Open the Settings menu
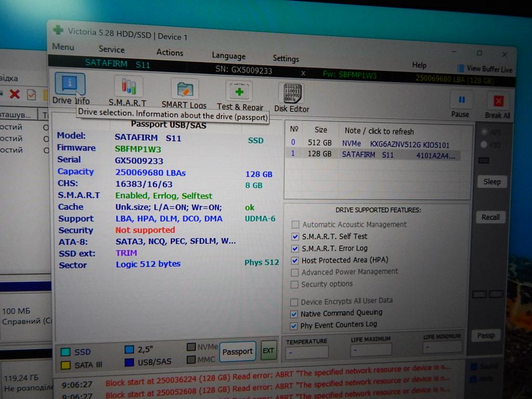 tap(286, 58)
